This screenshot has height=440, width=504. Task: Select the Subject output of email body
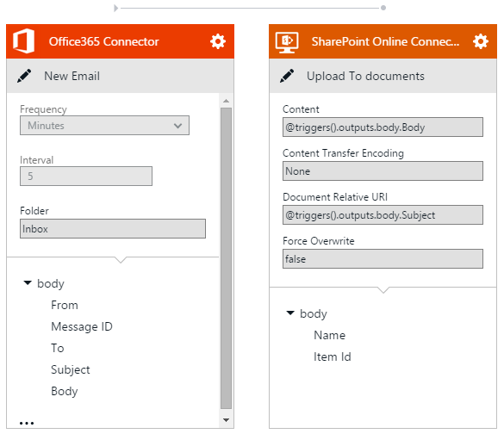(71, 369)
